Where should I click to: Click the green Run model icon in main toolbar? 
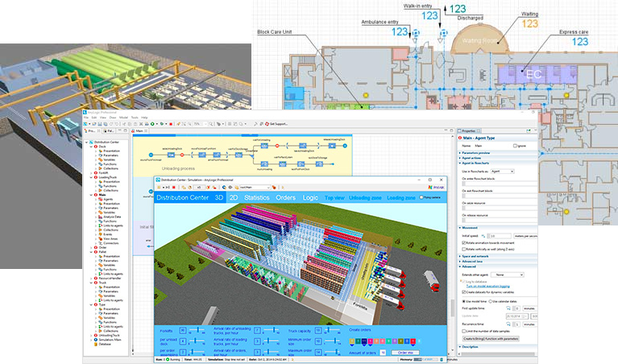[x=152, y=124]
